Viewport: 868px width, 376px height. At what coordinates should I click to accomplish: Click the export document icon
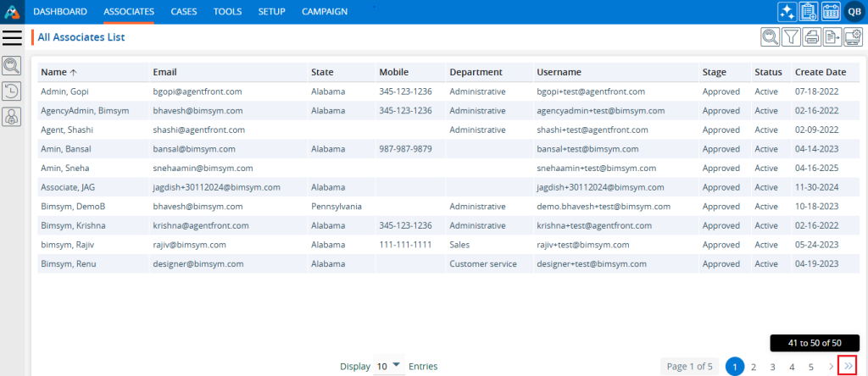click(x=832, y=36)
